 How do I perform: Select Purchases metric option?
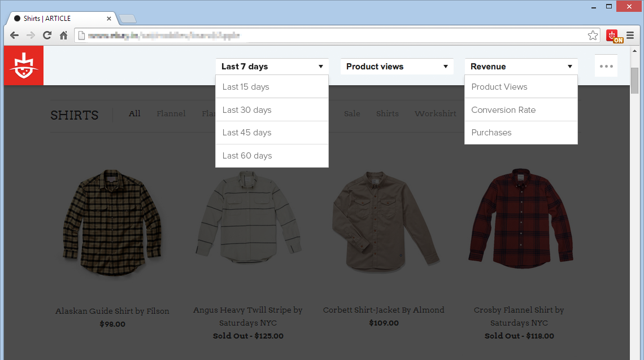click(x=521, y=133)
